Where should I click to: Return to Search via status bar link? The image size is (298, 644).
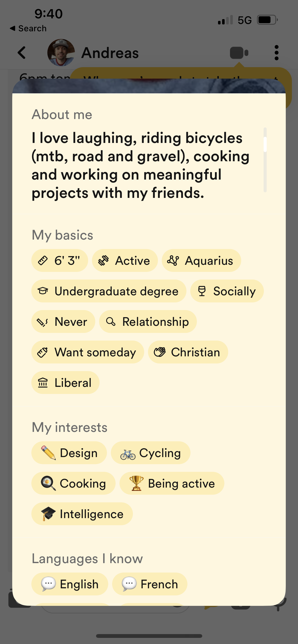28,28
